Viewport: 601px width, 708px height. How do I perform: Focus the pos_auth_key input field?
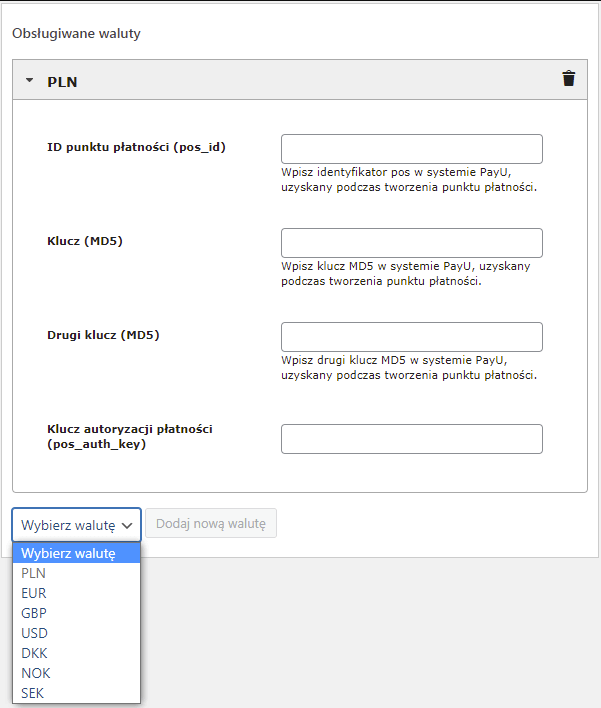(412, 439)
